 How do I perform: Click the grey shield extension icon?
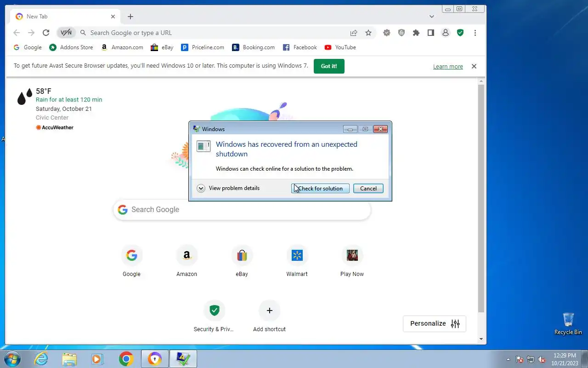[x=401, y=33]
